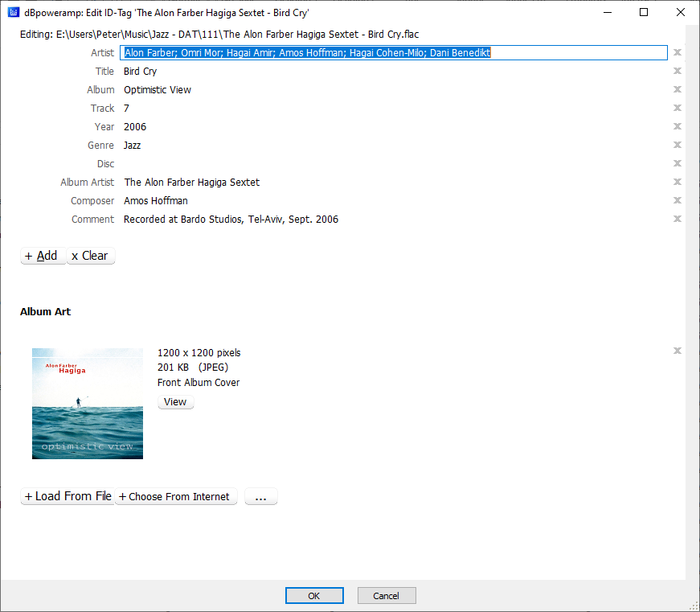The width and height of the screenshot is (700, 612).
Task: Delete the Title tag using its X icon
Action: 677,72
